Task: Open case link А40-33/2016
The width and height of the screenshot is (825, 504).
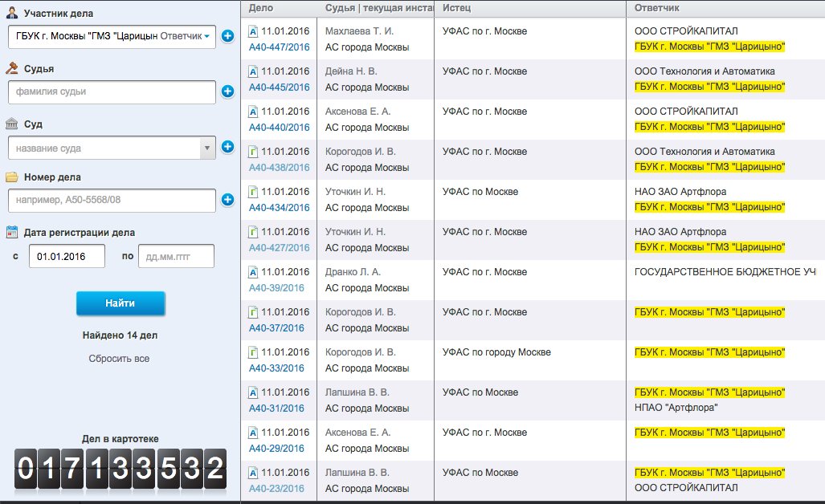Action: click(x=277, y=368)
